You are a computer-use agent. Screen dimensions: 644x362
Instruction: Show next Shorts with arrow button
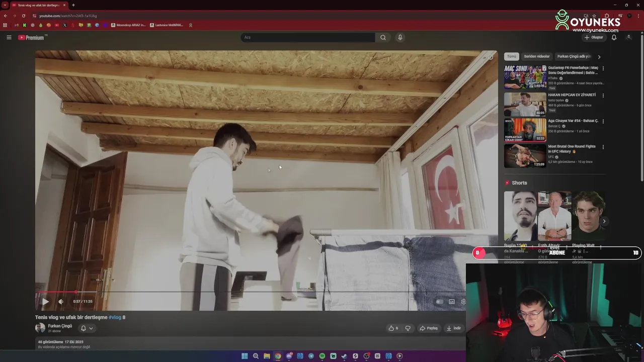(x=604, y=221)
